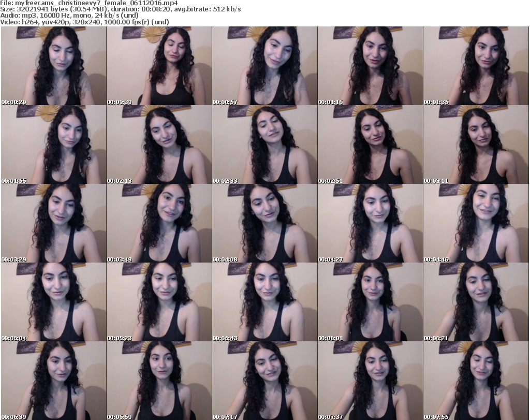The height and width of the screenshot is (420, 530).
Task: Select the thumbnail at timestamp 00:06:39
Action: pos(53,381)
